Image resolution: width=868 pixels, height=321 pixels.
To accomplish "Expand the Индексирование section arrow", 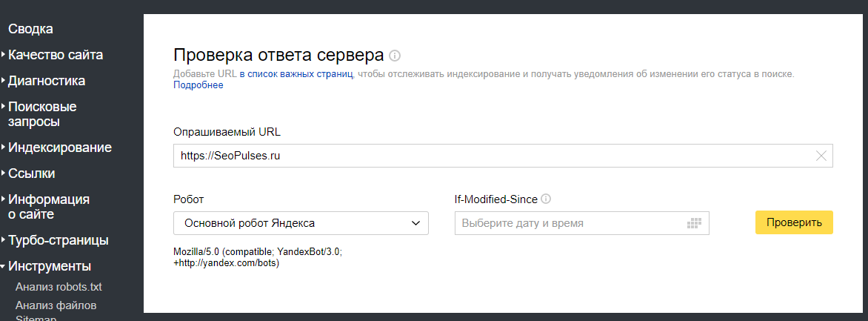I will point(3,148).
